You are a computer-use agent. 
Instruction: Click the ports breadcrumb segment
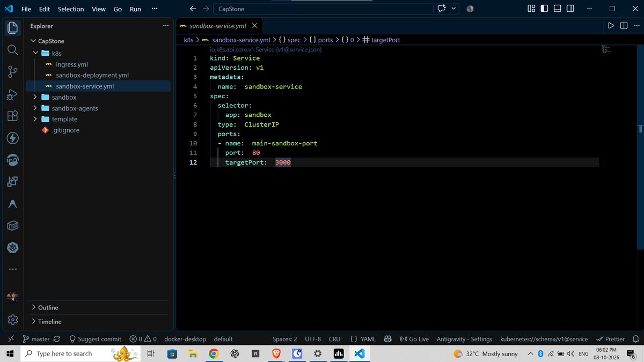[321, 40]
